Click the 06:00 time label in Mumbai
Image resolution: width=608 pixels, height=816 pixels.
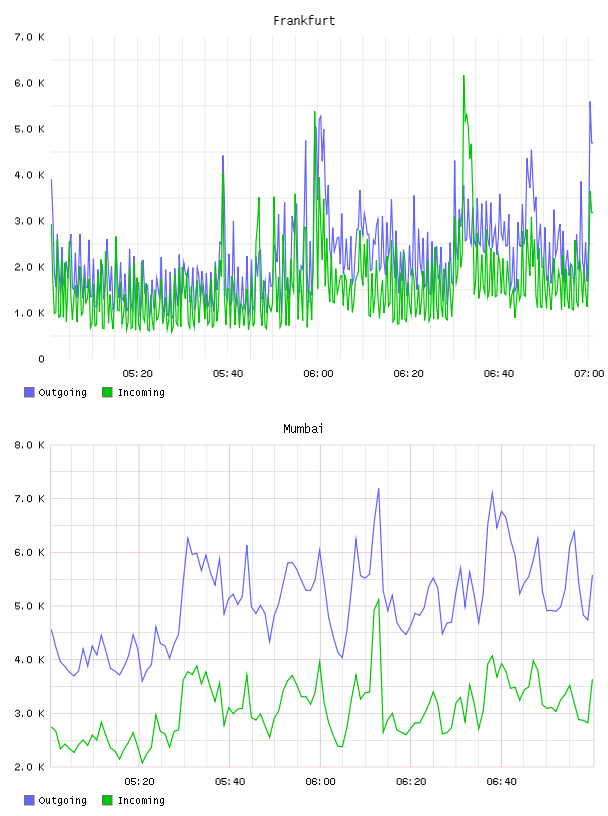(x=320, y=782)
